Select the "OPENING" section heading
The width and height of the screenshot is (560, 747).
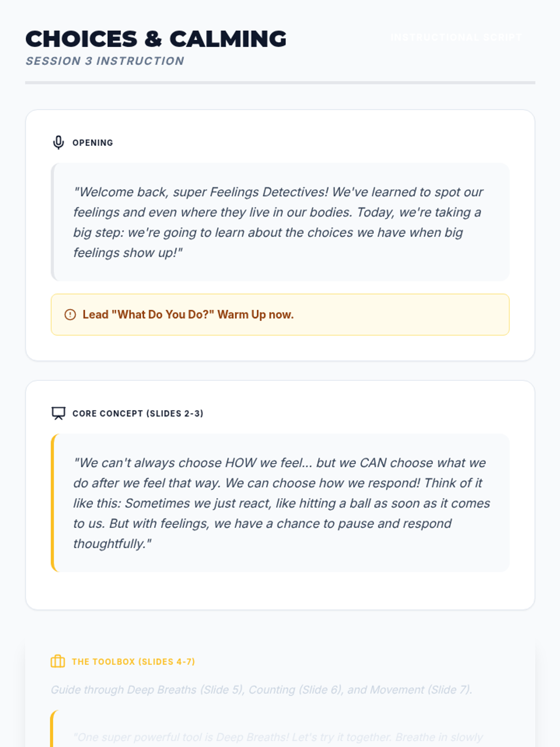[x=92, y=143]
